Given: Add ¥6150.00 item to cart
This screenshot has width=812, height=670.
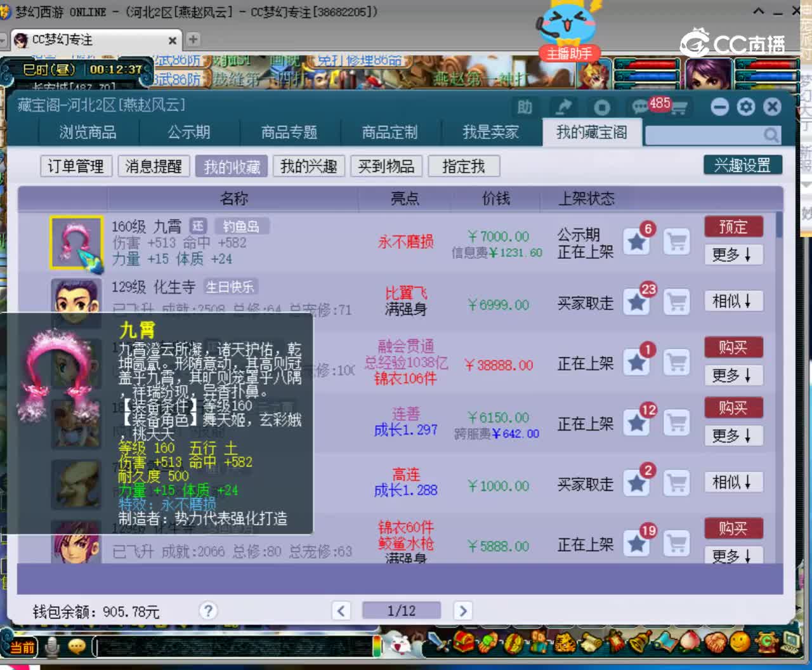Looking at the screenshot, I should (677, 423).
